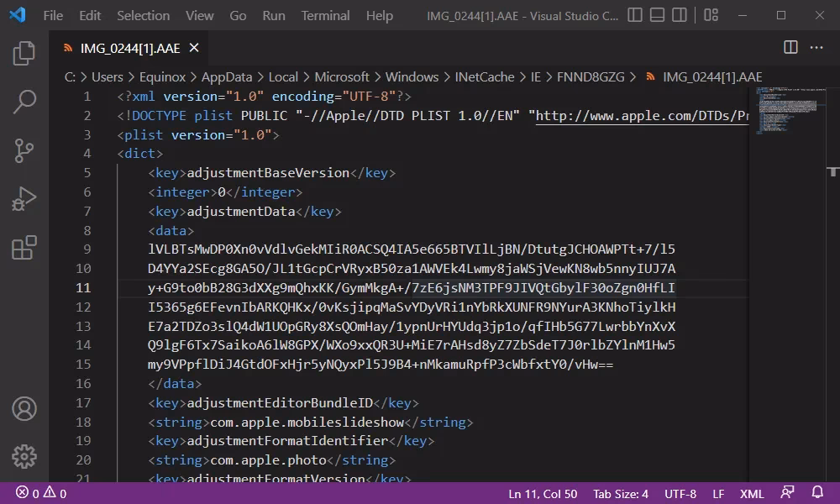Open the Extensions view

pyautogui.click(x=24, y=249)
